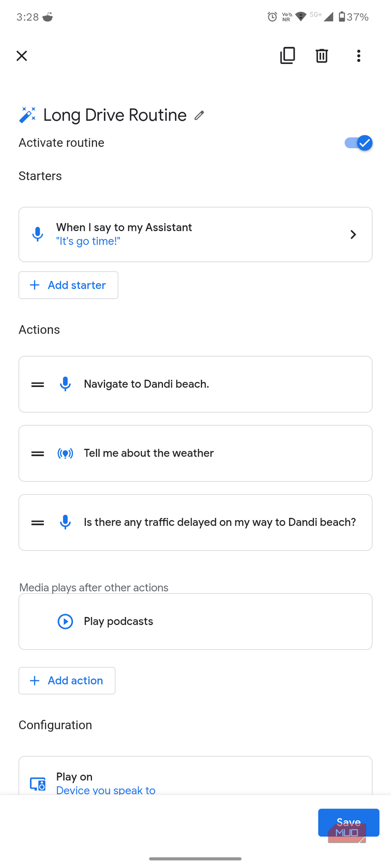
Task: Close the routine editor with the X
Action: 22,56
